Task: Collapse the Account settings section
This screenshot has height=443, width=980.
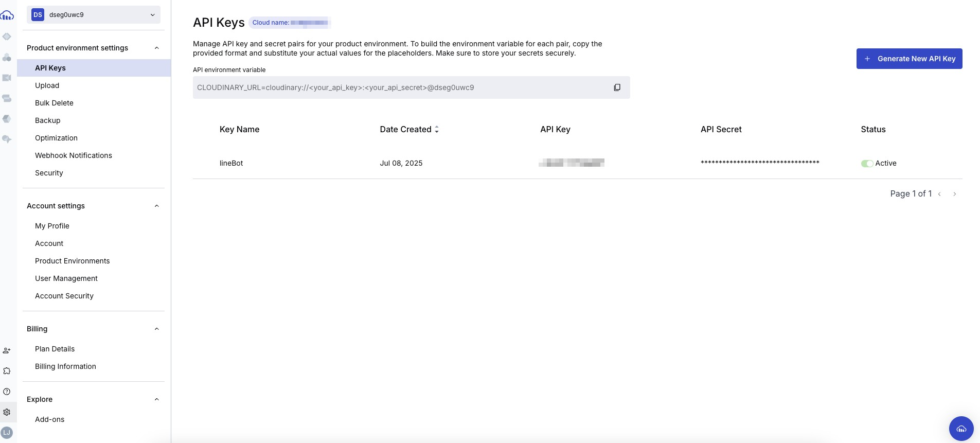Action: tap(157, 206)
